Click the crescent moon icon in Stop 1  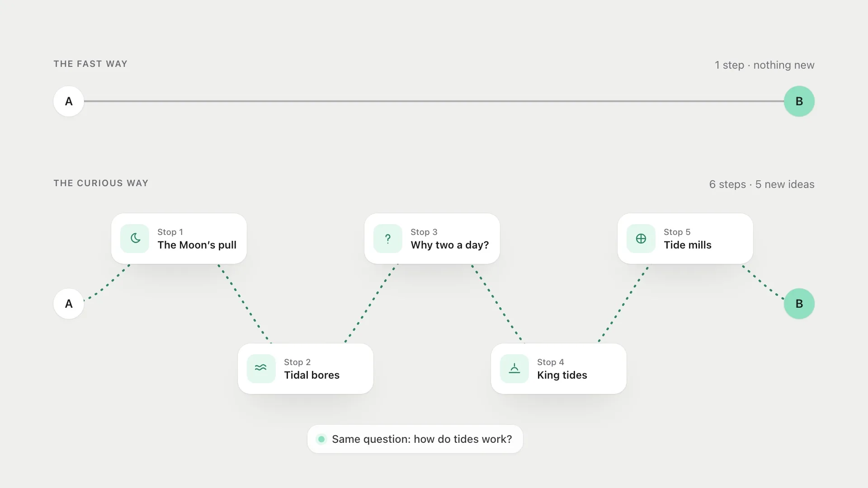(135, 239)
